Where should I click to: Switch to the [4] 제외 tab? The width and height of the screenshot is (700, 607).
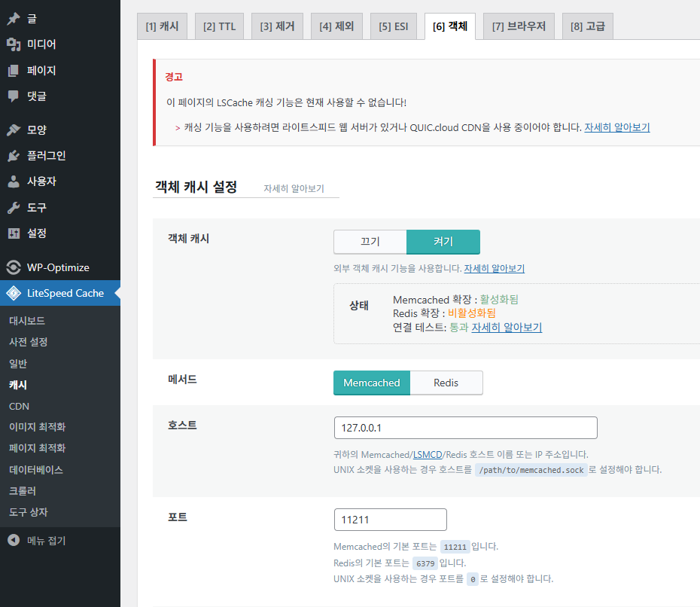(x=336, y=26)
